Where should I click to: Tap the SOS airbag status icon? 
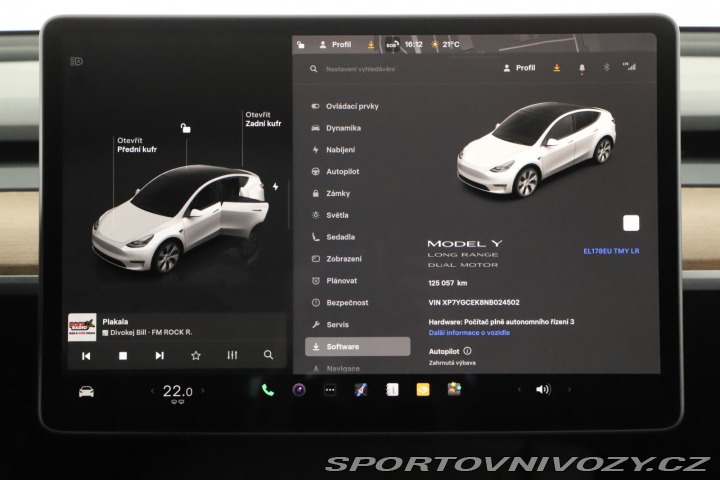click(392, 45)
